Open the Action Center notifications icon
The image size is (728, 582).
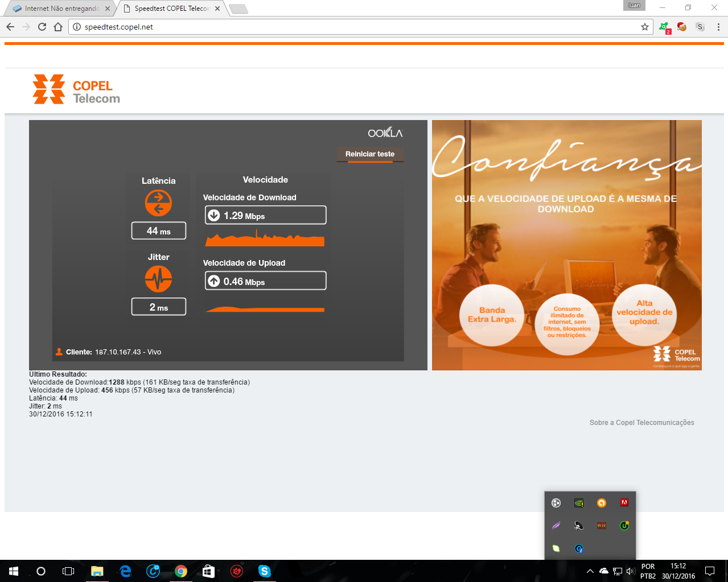710,571
